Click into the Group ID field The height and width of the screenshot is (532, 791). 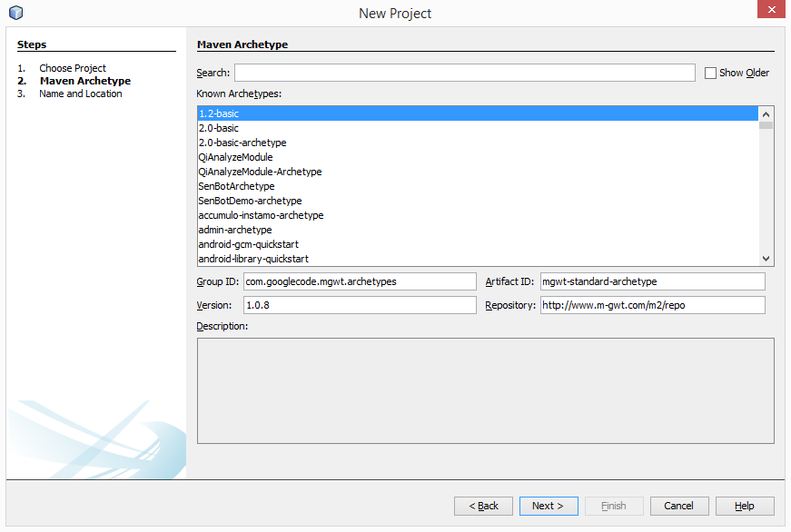(x=360, y=281)
